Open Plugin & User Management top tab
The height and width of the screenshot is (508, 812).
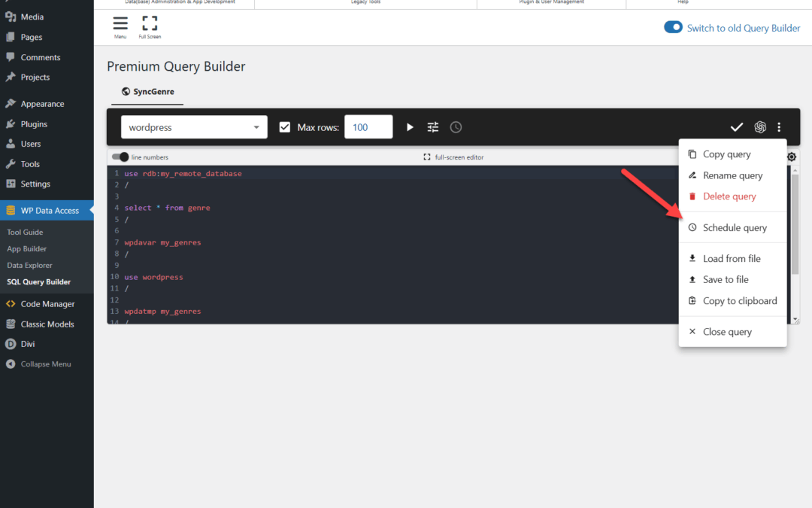coord(552,2)
